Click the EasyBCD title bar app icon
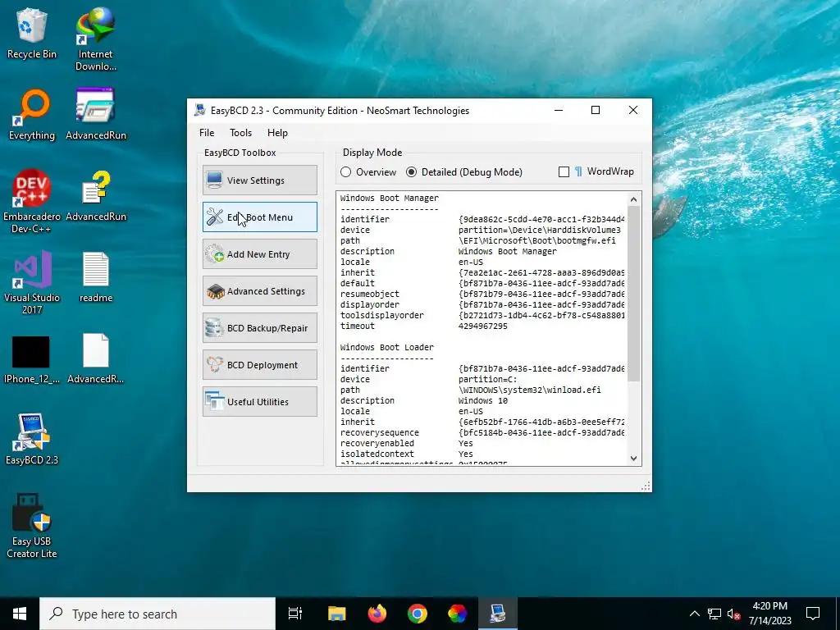Viewport: 840px width, 630px height. point(200,111)
